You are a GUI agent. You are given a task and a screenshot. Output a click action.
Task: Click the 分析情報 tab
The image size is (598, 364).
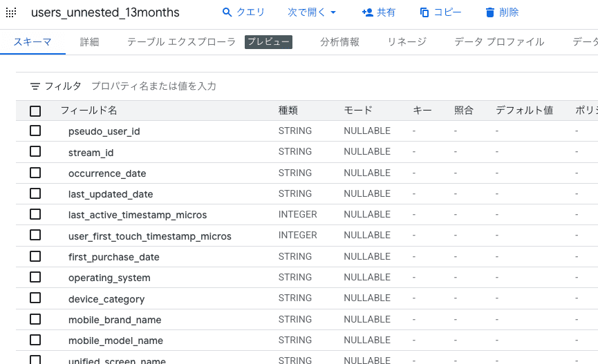tap(339, 42)
